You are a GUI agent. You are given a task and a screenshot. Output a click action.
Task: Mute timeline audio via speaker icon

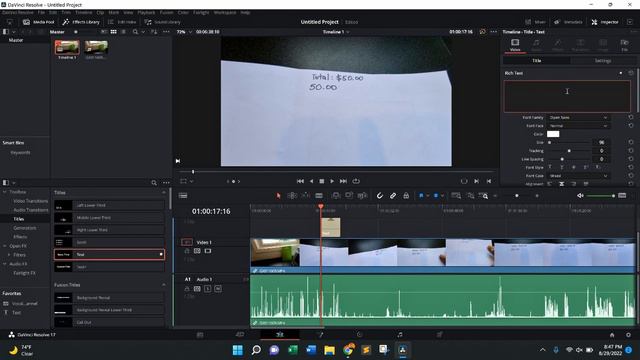click(x=580, y=196)
